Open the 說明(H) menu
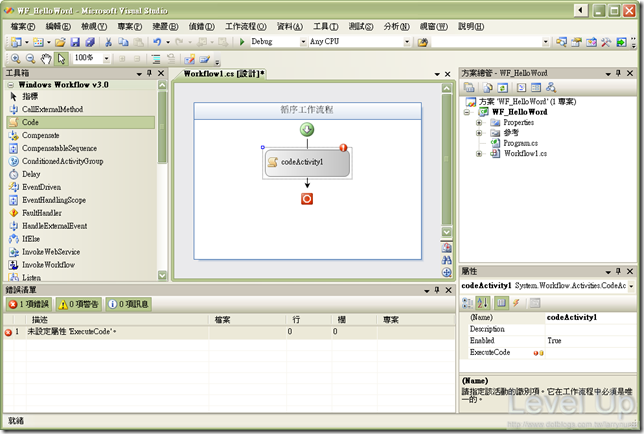Viewport: 644px width, 434px height. click(x=471, y=27)
